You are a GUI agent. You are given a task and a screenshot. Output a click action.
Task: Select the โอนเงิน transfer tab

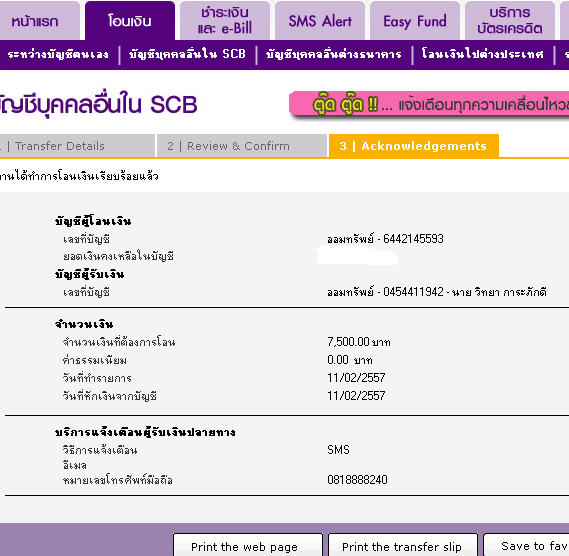click(130, 21)
